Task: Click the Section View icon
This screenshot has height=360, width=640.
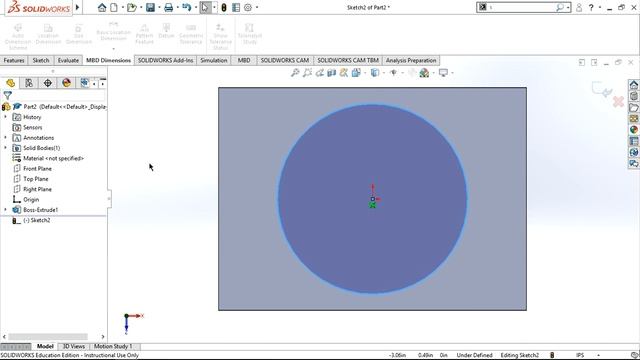Action: 331,73
